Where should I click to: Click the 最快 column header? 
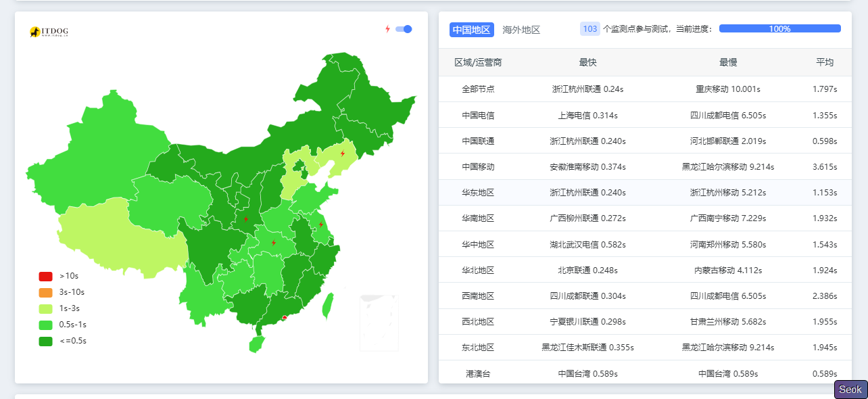click(x=587, y=62)
